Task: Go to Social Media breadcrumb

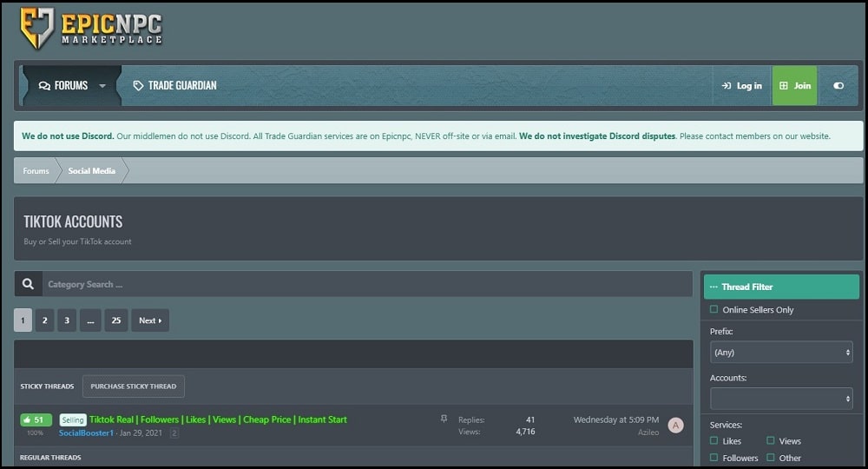Action: click(92, 170)
